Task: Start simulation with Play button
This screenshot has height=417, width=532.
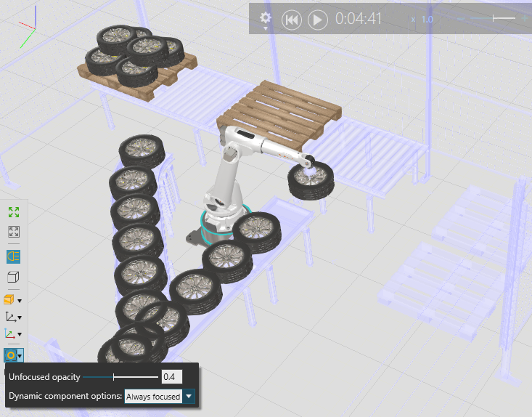Action: [318, 20]
